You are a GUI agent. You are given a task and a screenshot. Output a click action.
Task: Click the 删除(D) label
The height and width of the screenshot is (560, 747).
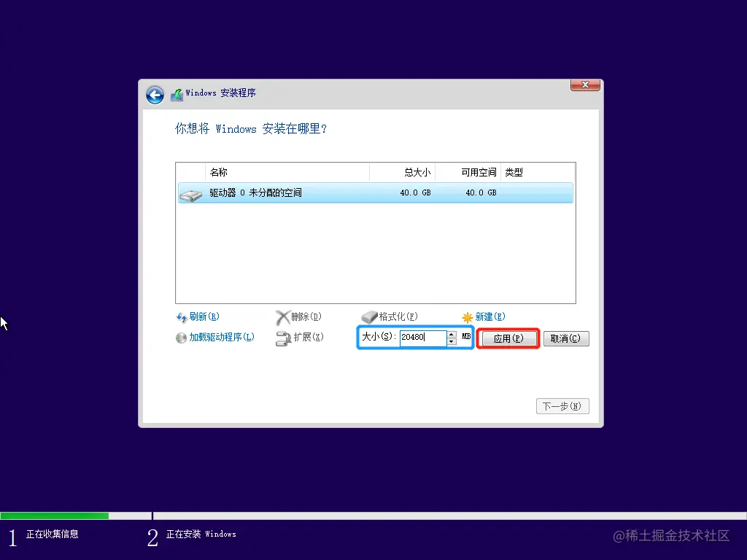[306, 316]
